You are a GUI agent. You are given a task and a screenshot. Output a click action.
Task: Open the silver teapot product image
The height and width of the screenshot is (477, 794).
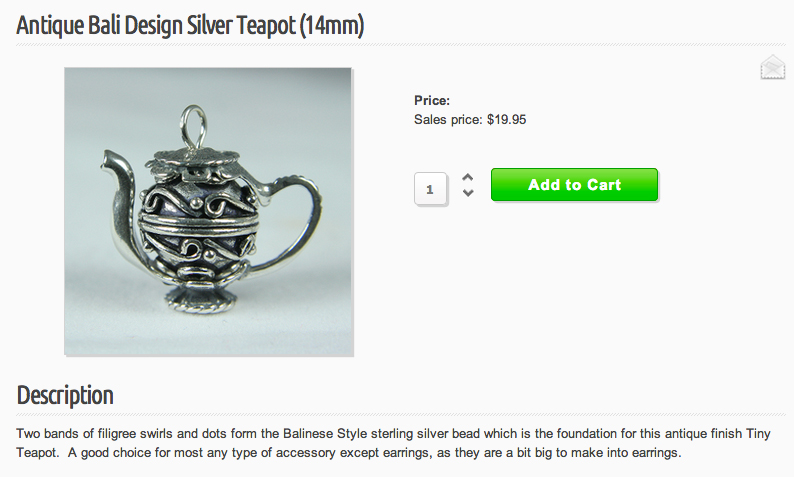209,212
